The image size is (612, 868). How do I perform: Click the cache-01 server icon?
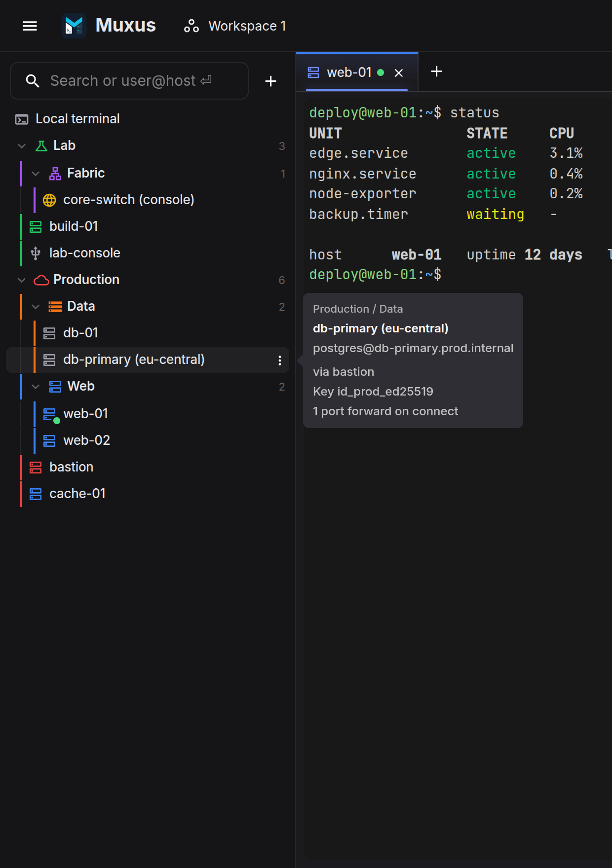pos(36,494)
